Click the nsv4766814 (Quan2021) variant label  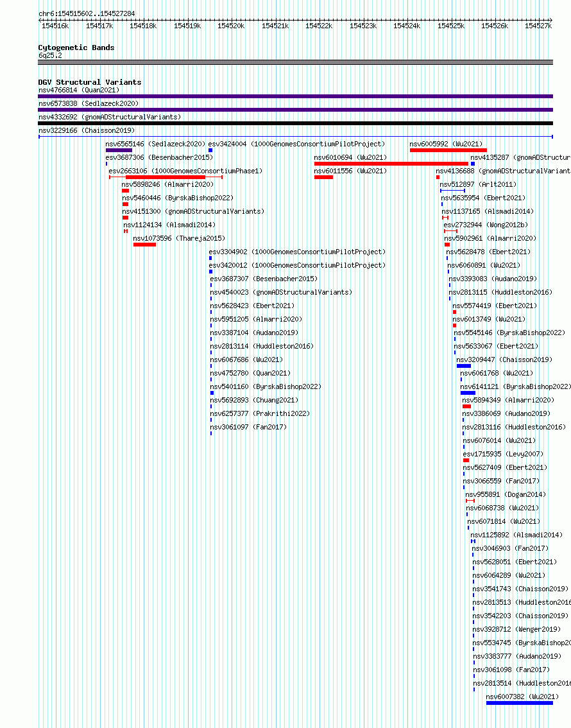[79, 90]
